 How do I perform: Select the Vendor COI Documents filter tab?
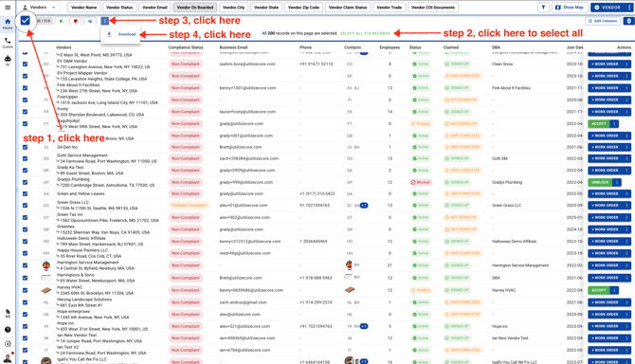pos(433,8)
